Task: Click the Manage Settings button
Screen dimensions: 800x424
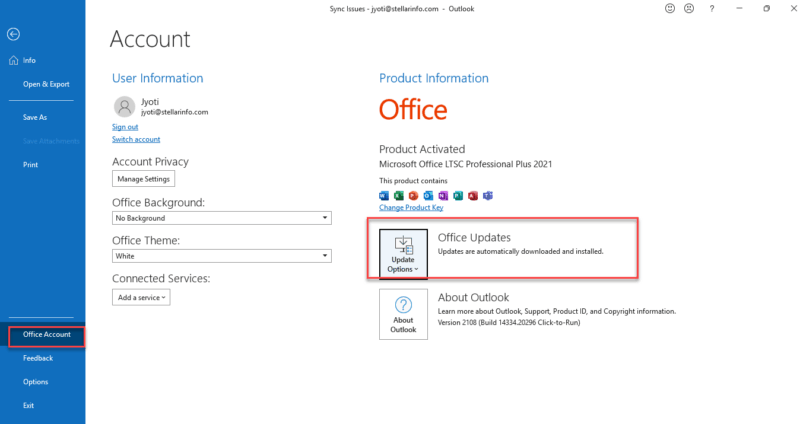Action: 144,179
